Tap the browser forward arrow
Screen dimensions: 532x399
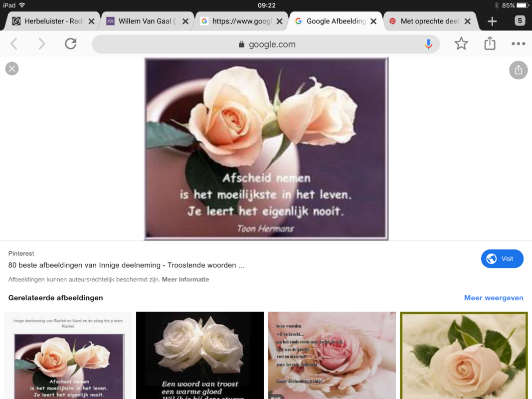coord(42,44)
